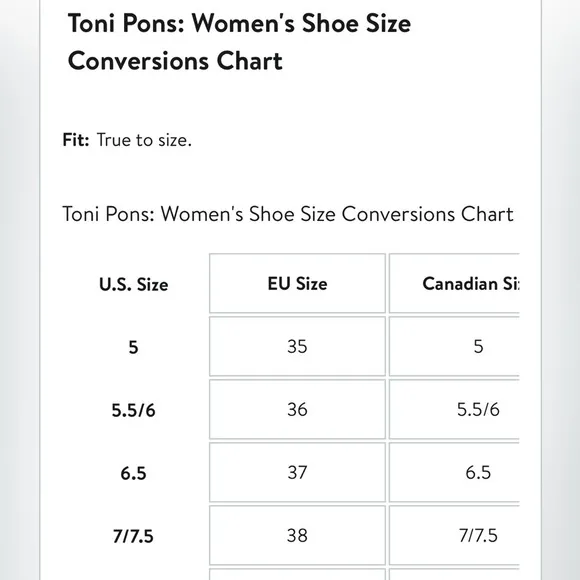Viewport: 580px width, 580px height.
Task: Click the Canadian size 5.5/6 cell
Action: pos(454,409)
